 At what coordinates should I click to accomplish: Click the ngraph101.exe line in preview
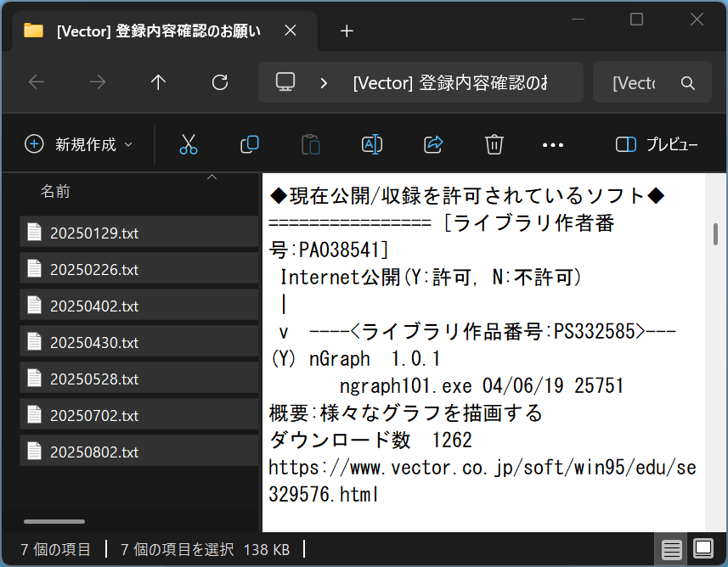click(x=481, y=385)
